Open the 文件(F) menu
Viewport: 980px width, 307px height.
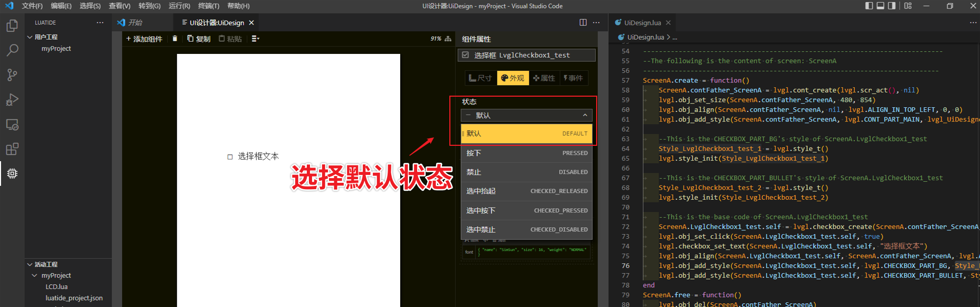tap(32, 6)
